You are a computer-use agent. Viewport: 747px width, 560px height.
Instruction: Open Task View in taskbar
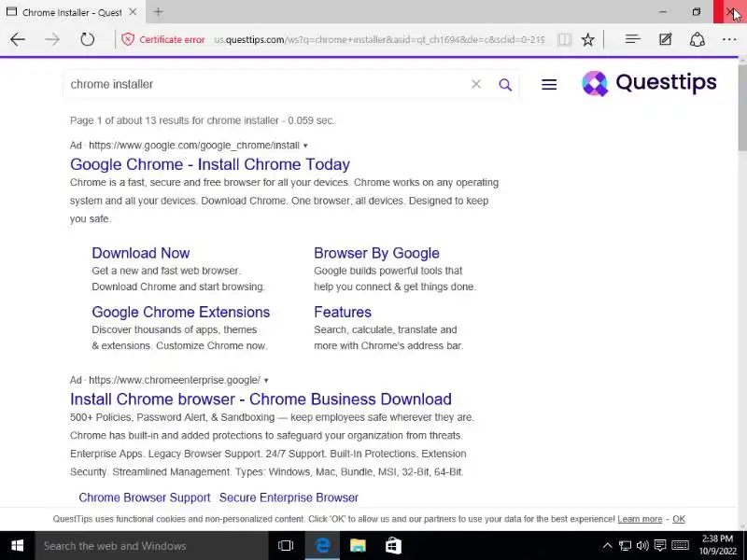(286, 546)
